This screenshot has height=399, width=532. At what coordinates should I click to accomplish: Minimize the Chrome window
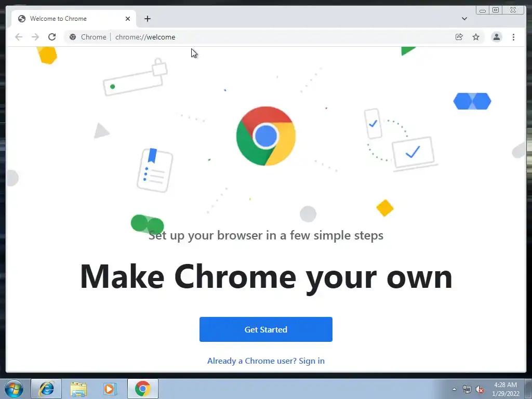coord(483,10)
